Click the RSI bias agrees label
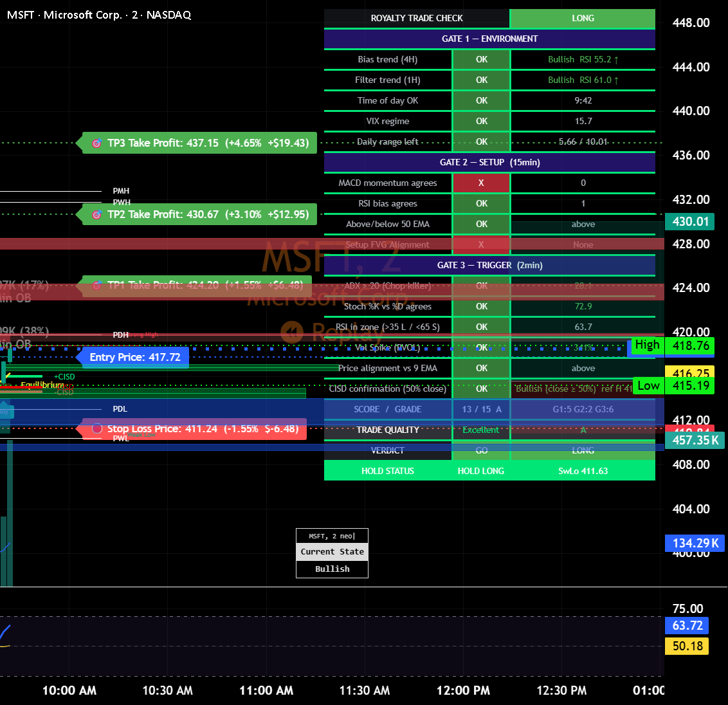Image resolution: width=728 pixels, height=705 pixels. click(388, 203)
